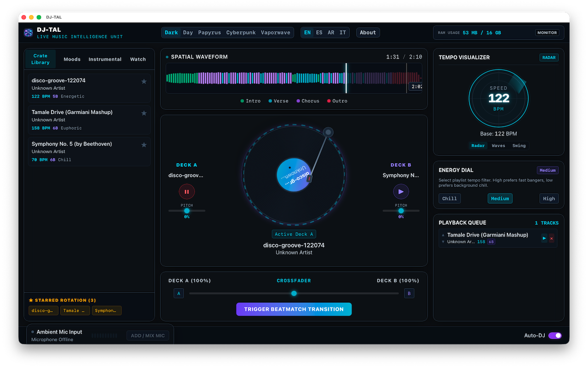The height and width of the screenshot is (368, 588).
Task: Click the 'Euphoric' mood tag on Tamale Drive
Action: tap(71, 128)
